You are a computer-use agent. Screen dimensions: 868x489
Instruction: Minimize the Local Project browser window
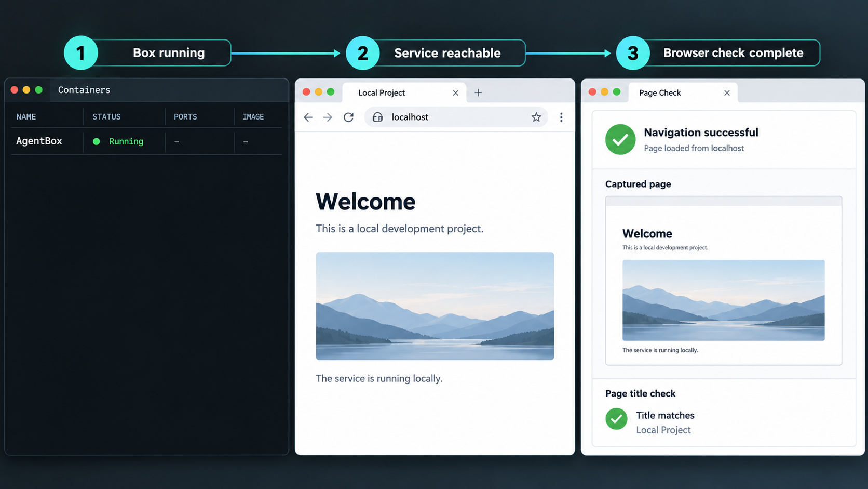pyautogui.click(x=318, y=92)
